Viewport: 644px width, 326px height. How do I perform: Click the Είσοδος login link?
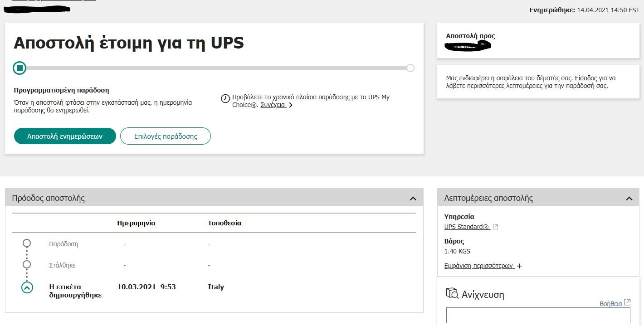pyautogui.click(x=586, y=78)
